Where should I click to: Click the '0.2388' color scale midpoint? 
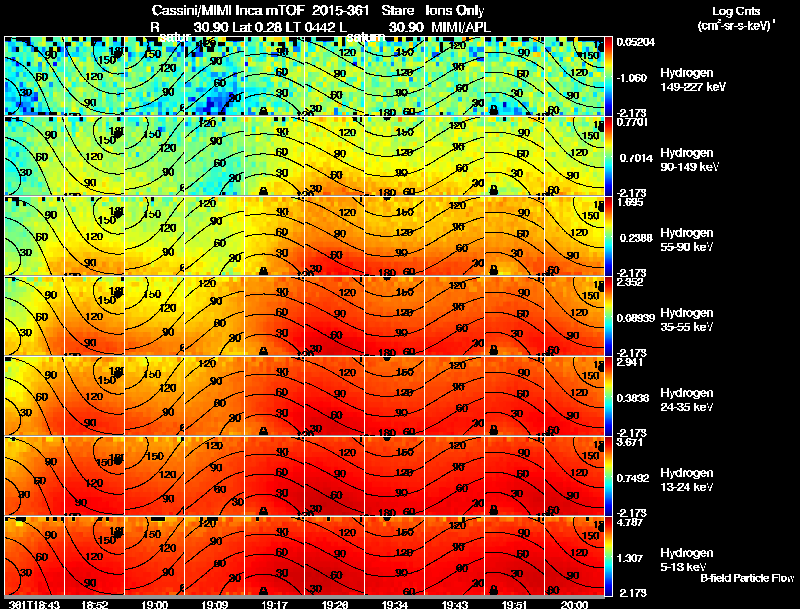pyautogui.click(x=636, y=238)
